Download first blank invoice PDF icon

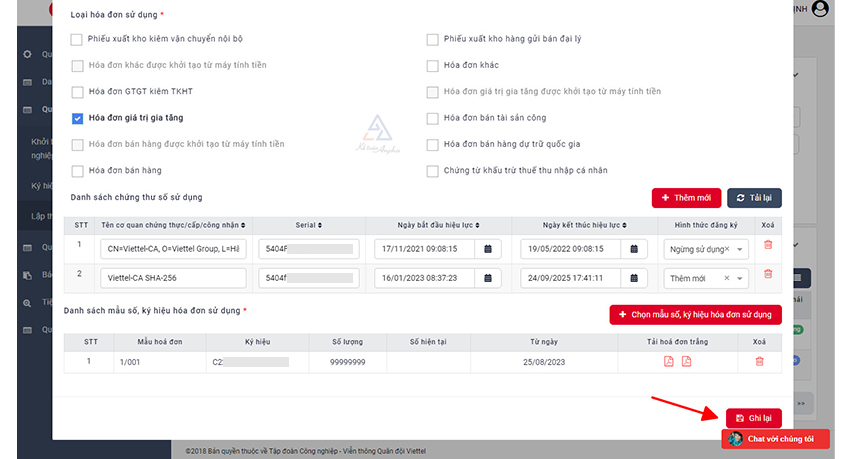click(x=669, y=362)
